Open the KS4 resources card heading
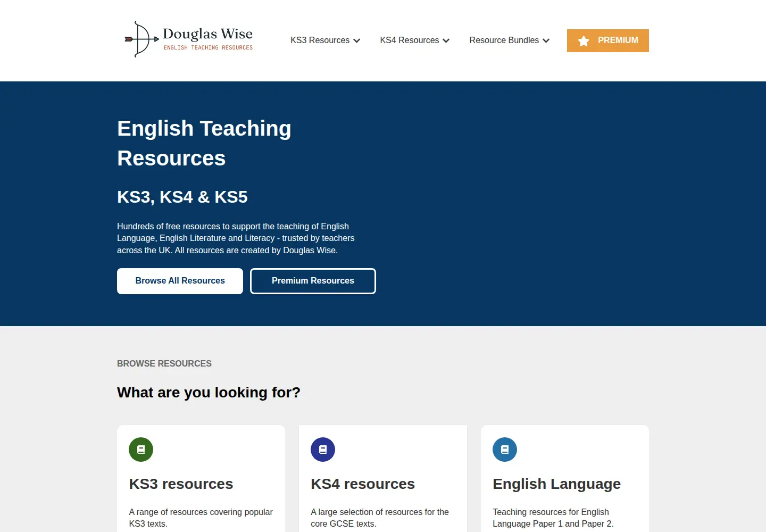 [x=363, y=484]
